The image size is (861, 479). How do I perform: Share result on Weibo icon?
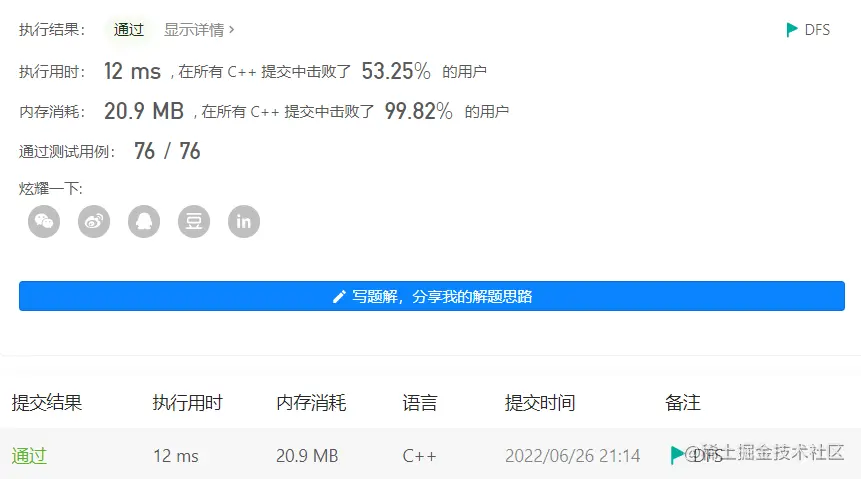pos(94,221)
